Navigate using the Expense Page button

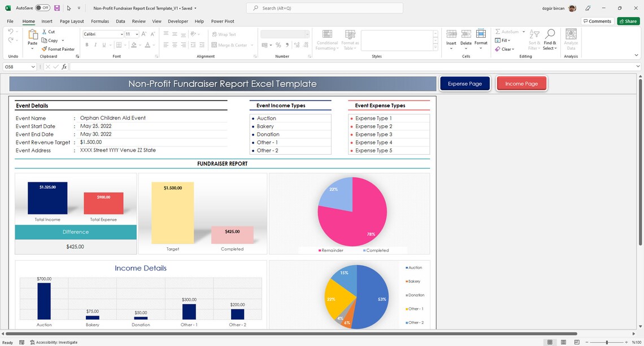pyautogui.click(x=464, y=83)
